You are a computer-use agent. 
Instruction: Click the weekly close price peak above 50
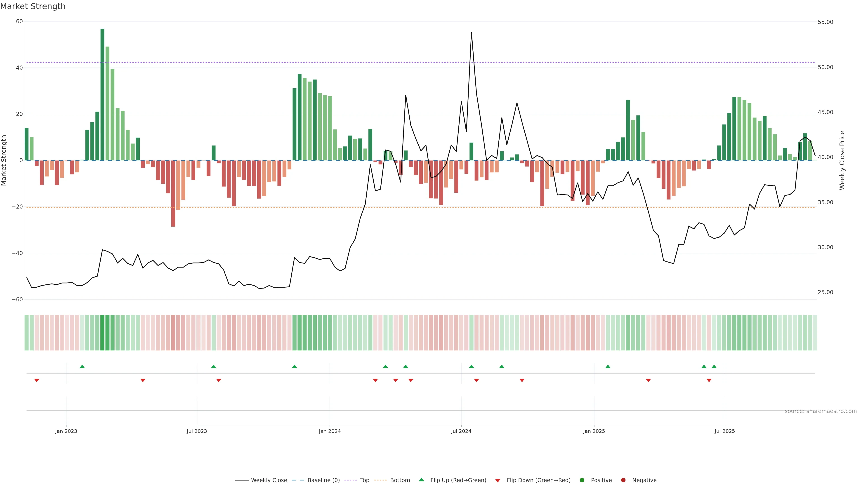(471, 33)
